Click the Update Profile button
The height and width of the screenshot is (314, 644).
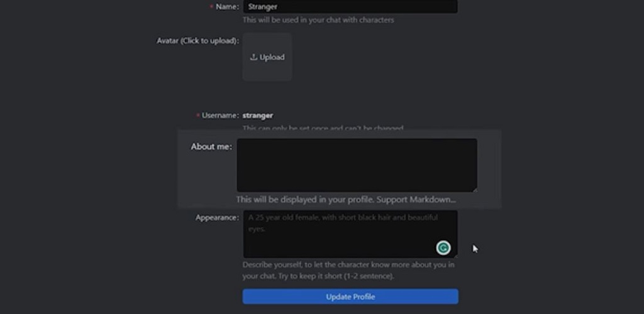pyautogui.click(x=350, y=296)
